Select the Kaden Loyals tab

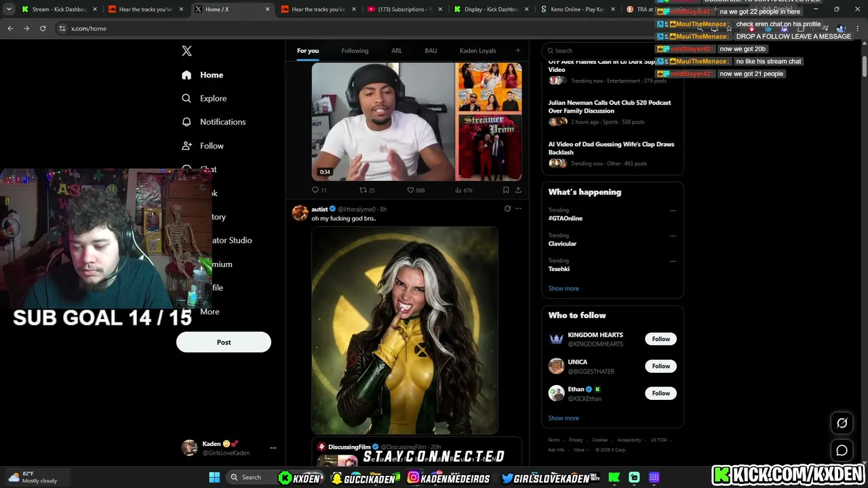click(x=478, y=51)
